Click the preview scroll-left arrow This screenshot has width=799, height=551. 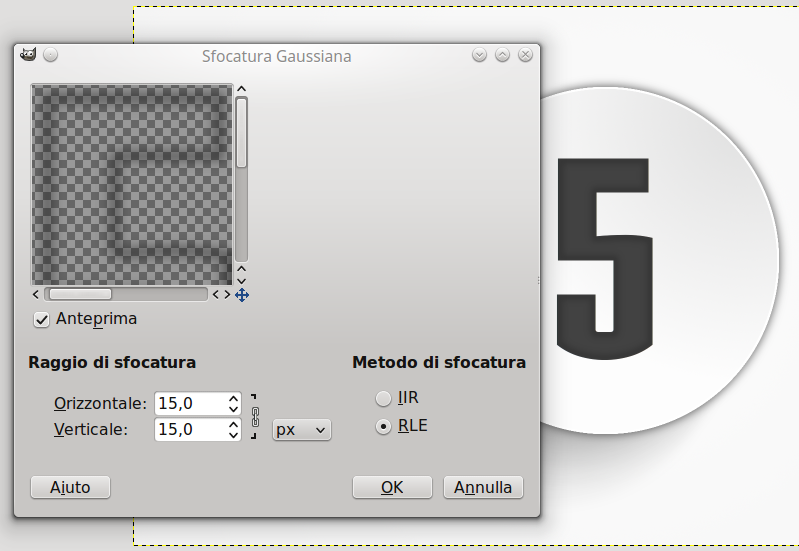[x=36, y=294]
